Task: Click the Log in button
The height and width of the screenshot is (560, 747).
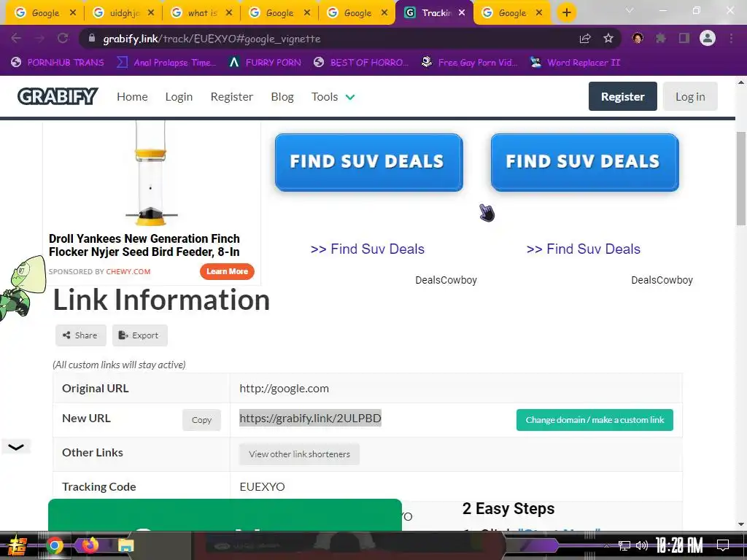Action: tap(690, 96)
